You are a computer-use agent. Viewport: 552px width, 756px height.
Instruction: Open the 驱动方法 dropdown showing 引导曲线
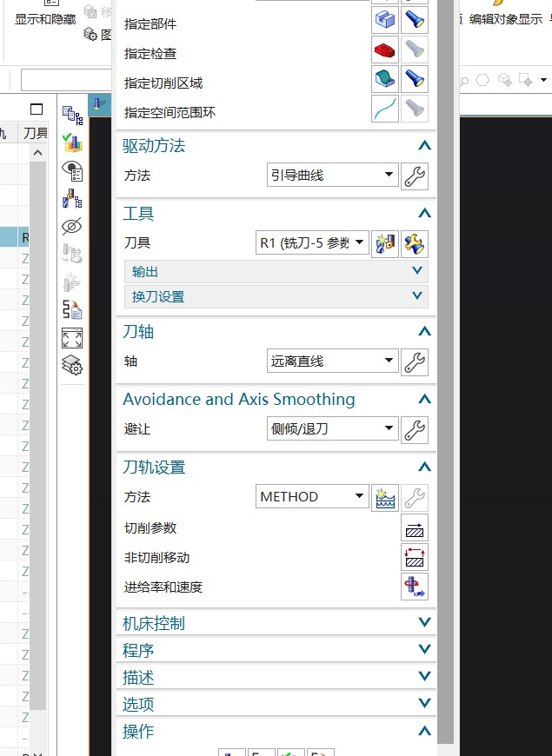click(332, 175)
